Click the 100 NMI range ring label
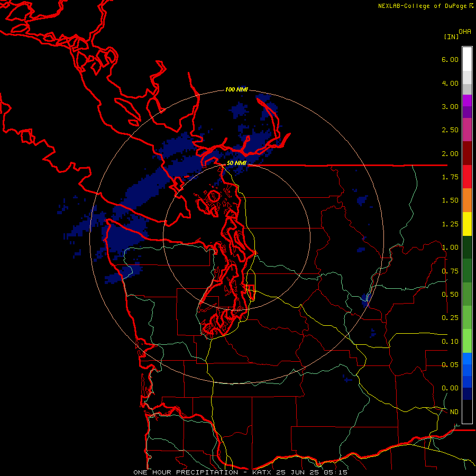The image size is (476, 476). tap(236, 89)
